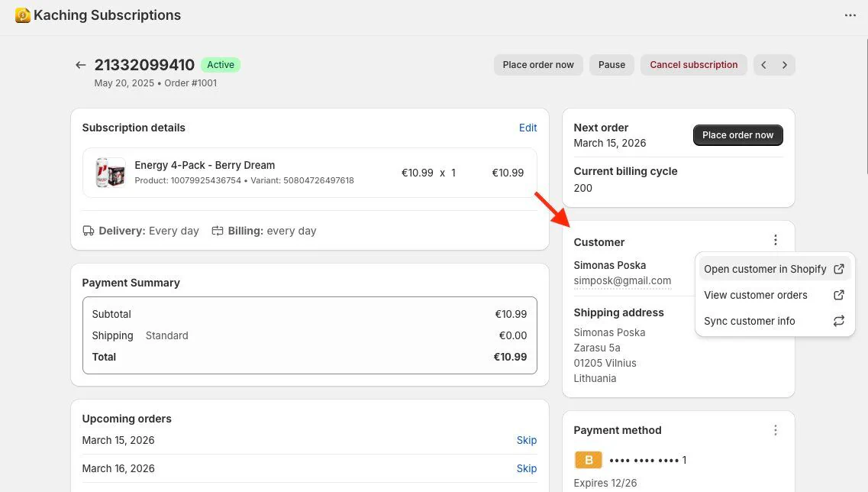This screenshot has width=868, height=492.
Task: Click the dark Place order now button under Next order
Action: tap(738, 135)
